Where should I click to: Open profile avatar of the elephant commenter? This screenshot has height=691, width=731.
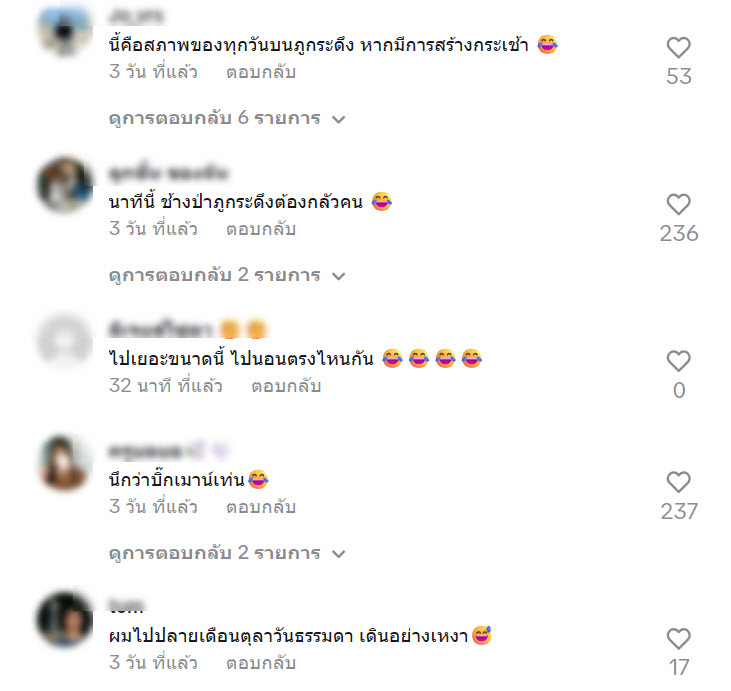[x=65, y=185]
